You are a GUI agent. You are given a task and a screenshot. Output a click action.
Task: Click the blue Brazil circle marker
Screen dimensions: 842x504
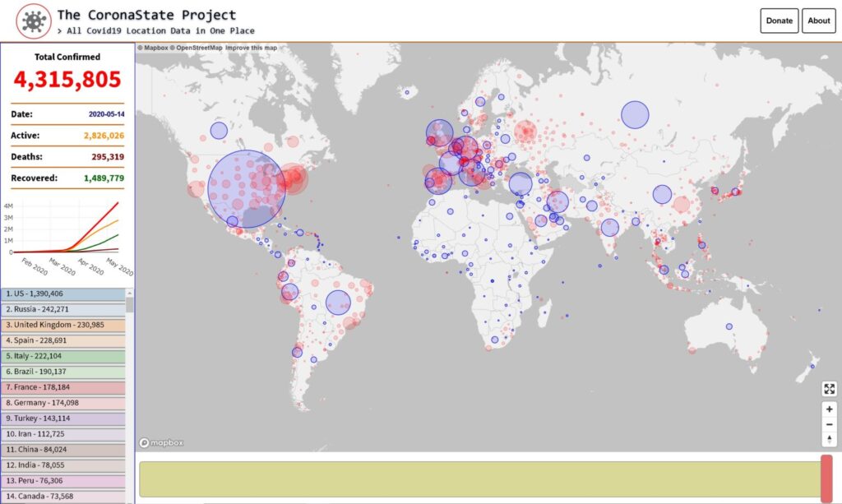click(x=338, y=303)
